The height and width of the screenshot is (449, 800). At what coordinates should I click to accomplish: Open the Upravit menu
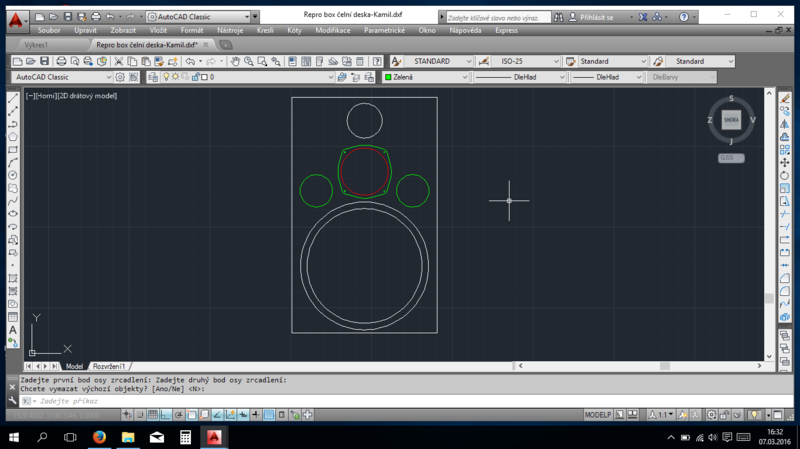click(85, 31)
